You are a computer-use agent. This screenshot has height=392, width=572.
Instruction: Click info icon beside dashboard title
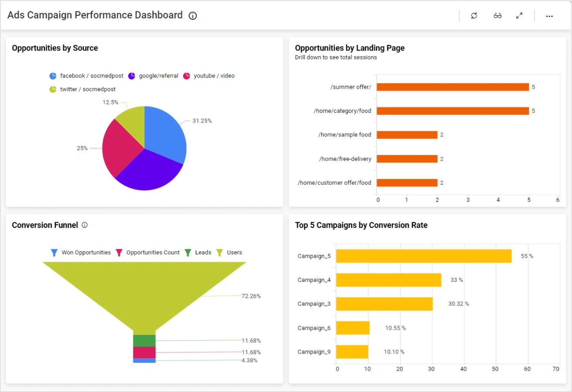click(x=193, y=16)
